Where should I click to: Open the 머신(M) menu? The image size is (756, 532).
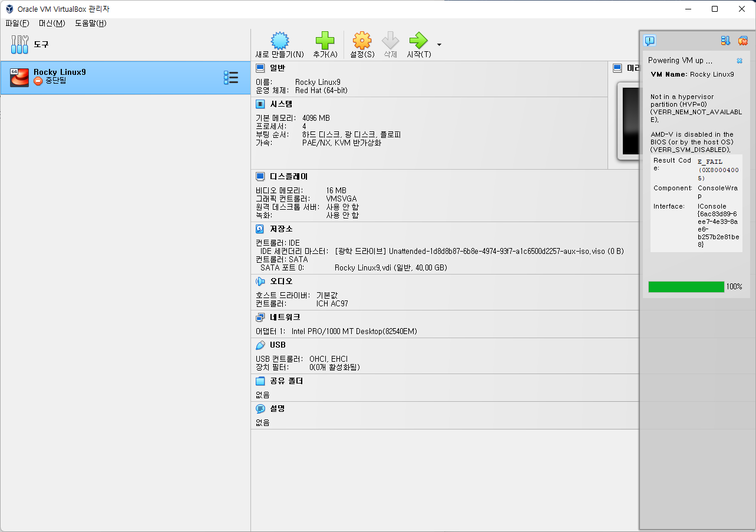pyautogui.click(x=52, y=23)
